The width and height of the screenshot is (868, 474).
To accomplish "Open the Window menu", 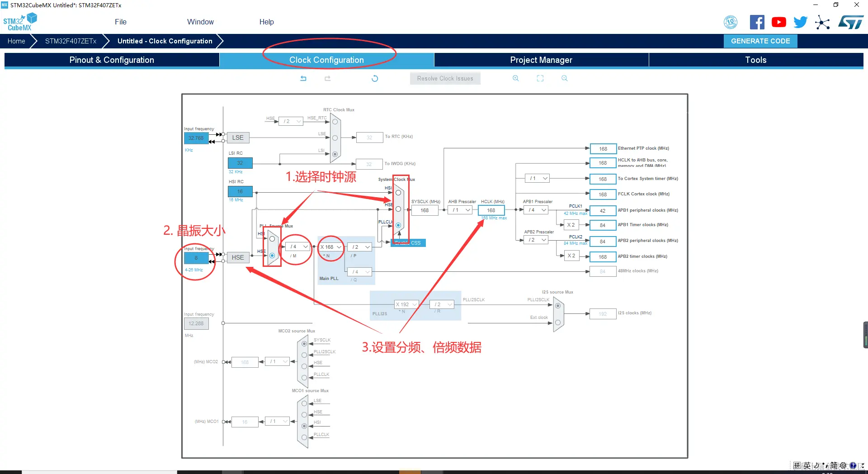I will pyautogui.click(x=200, y=22).
